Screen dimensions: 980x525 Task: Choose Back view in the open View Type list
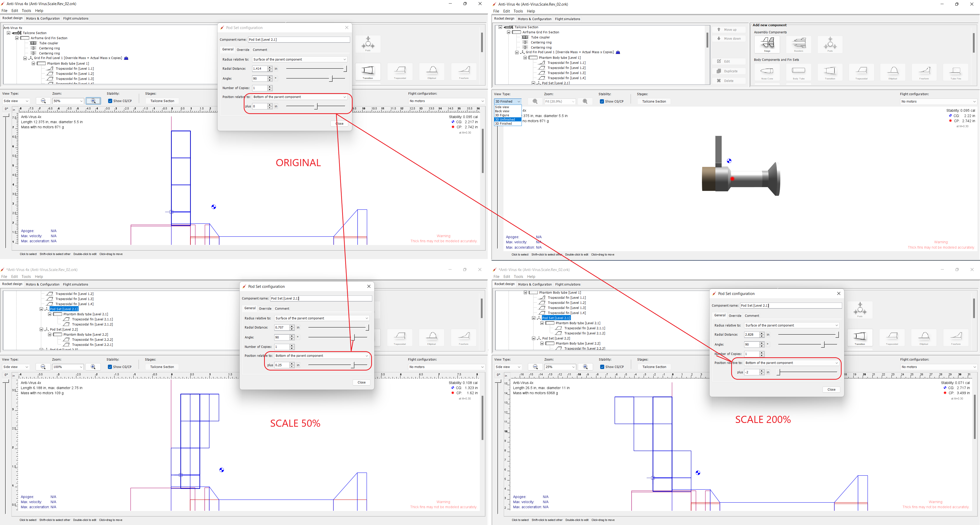502,111
